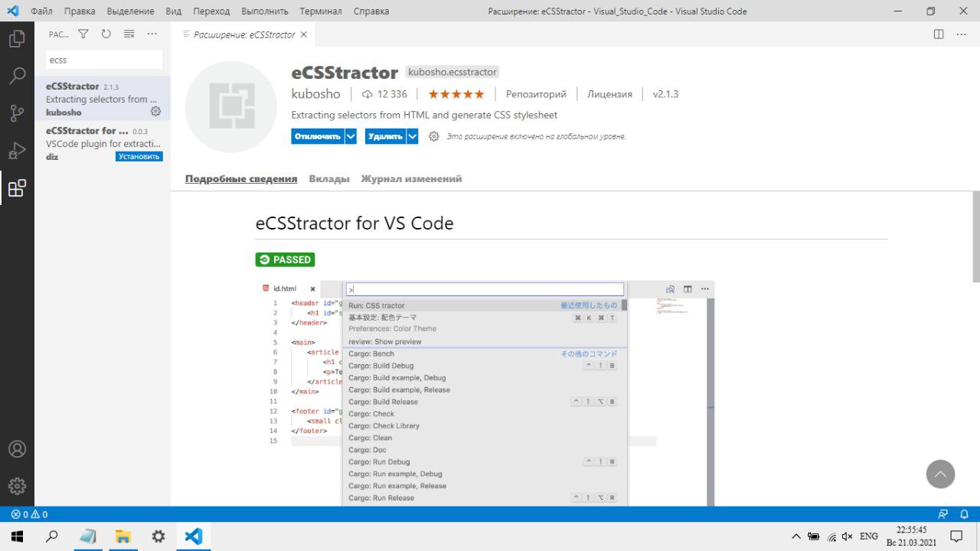
Task: Click the 12 336 install count
Action: (385, 94)
